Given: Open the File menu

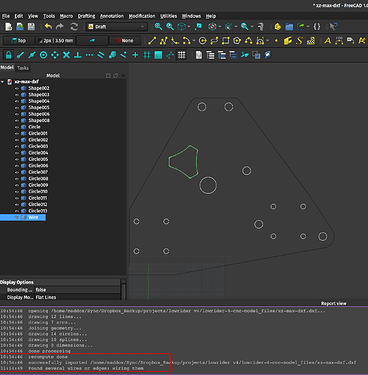Looking at the screenshot, I should click(6, 16).
